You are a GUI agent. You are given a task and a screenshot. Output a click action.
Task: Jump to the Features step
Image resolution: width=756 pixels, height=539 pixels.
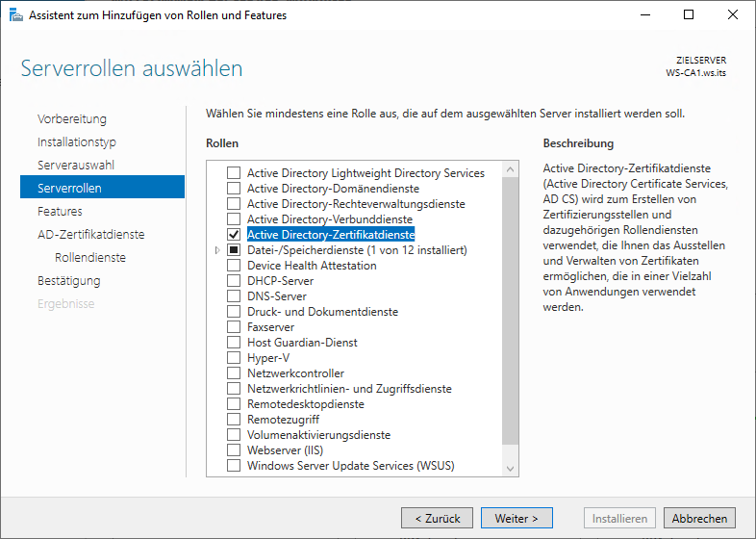[x=60, y=212]
